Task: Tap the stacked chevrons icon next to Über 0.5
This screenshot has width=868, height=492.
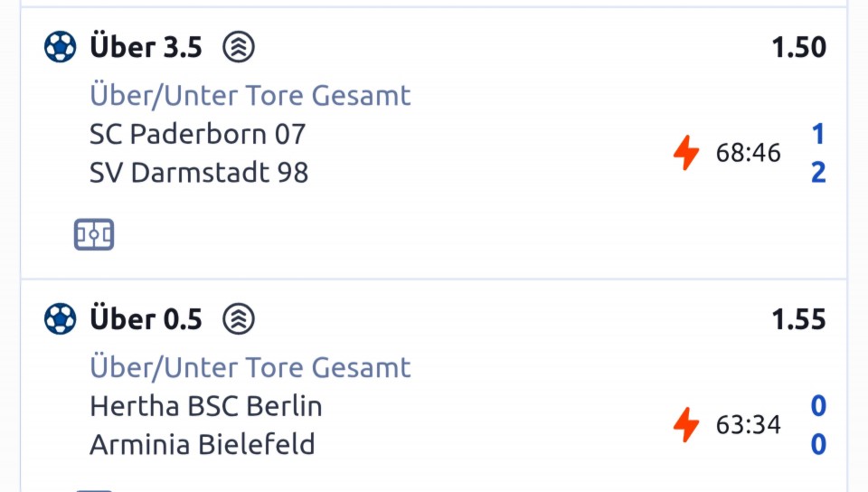Action: [x=239, y=318]
